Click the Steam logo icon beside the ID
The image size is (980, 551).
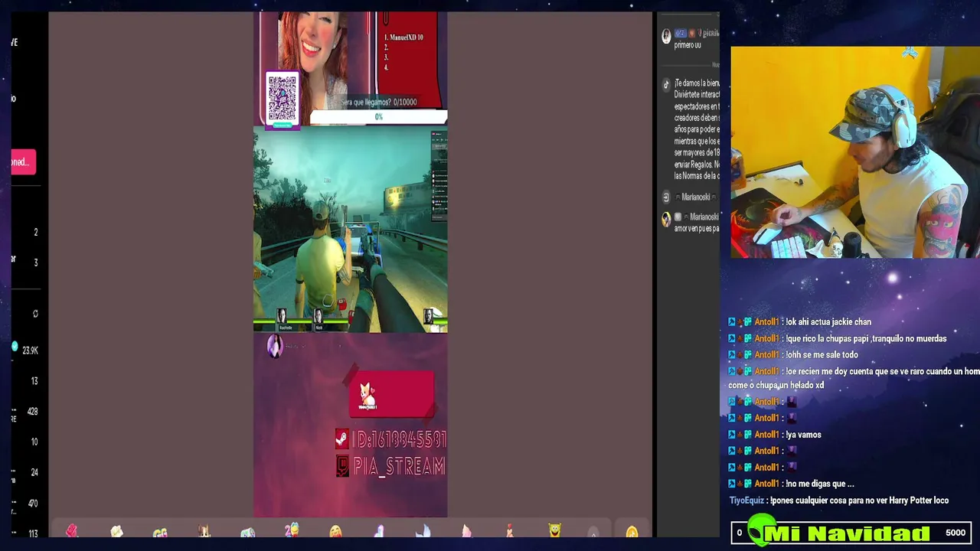coord(342,439)
